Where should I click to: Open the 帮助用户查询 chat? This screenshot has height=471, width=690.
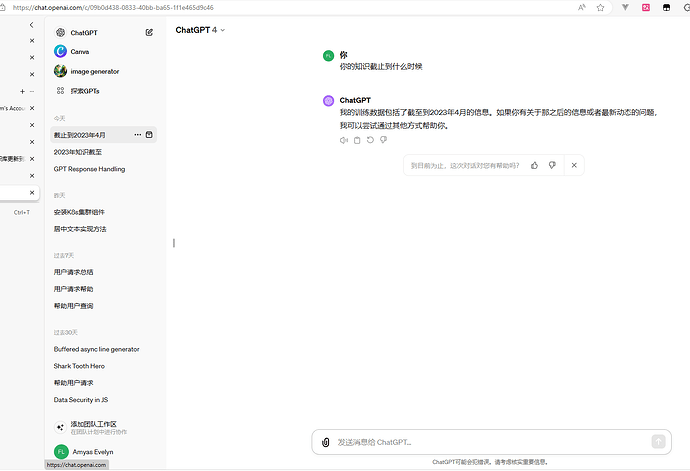pos(73,306)
